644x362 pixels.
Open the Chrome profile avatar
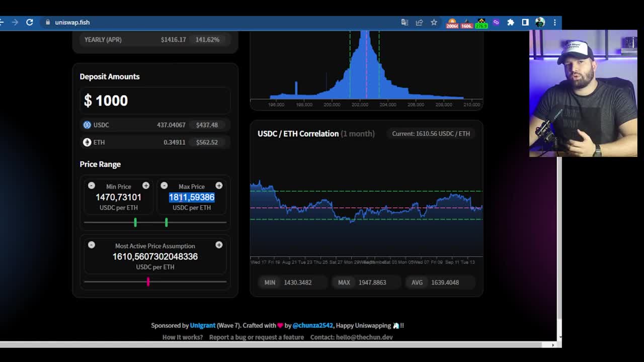[540, 22]
